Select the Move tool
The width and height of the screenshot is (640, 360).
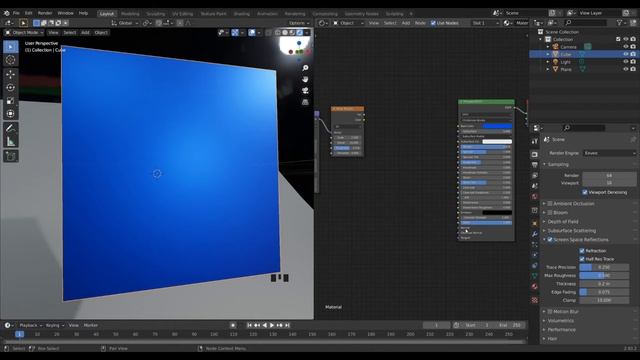point(11,74)
